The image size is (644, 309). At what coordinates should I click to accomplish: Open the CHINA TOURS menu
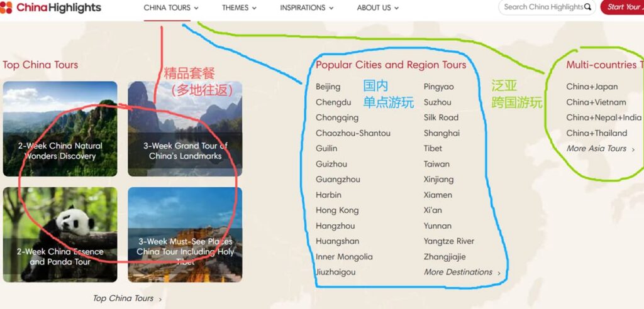(167, 8)
